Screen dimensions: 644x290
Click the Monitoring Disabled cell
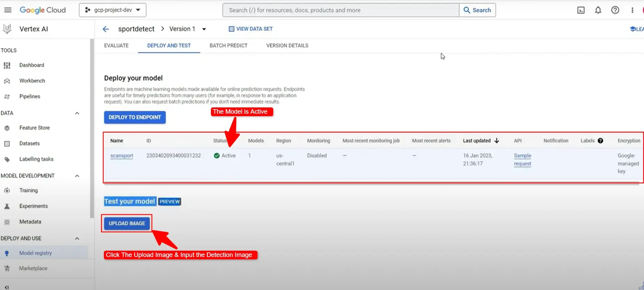click(317, 155)
